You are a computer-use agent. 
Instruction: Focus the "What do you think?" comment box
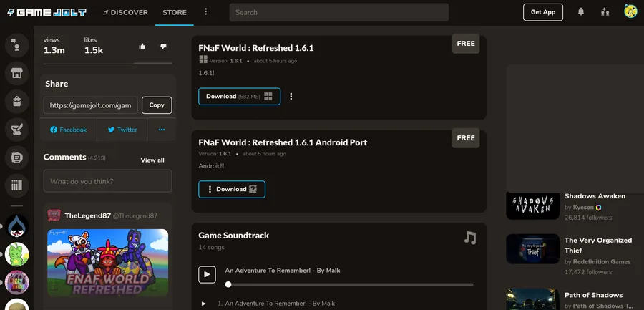(x=107, y=181)
